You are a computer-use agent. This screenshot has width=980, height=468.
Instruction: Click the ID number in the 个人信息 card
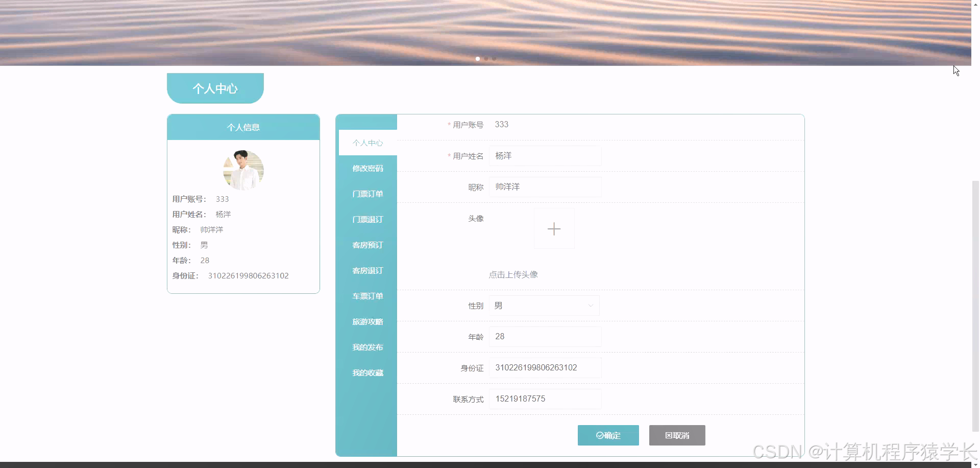(x=249, y=275)
